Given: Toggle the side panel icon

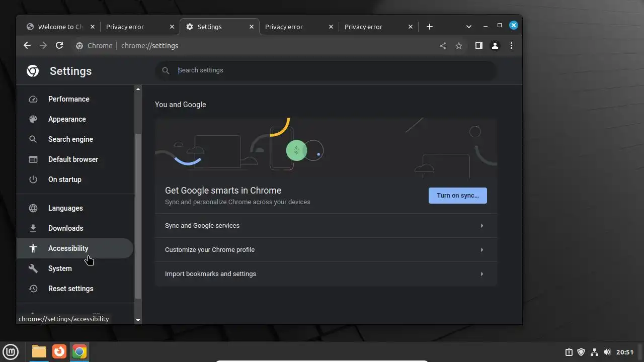Looking at the screenshot, I should 478,45.
